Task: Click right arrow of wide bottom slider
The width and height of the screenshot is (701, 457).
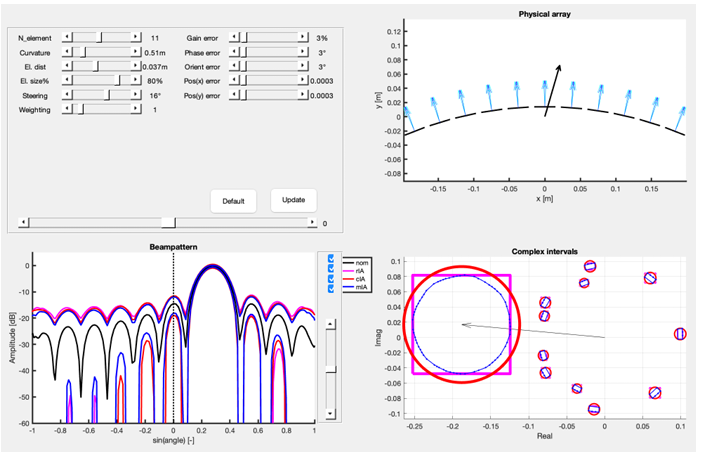Action: pos(314,223)
